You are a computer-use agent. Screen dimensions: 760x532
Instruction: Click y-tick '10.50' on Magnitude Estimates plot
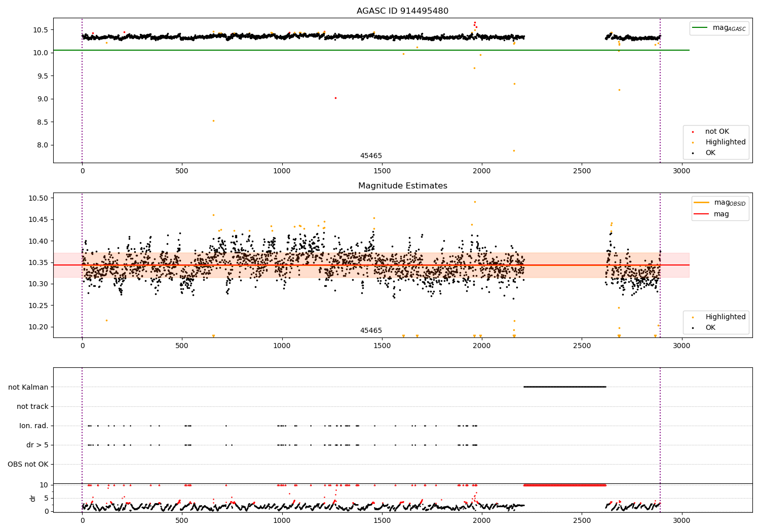coord(39,198)
